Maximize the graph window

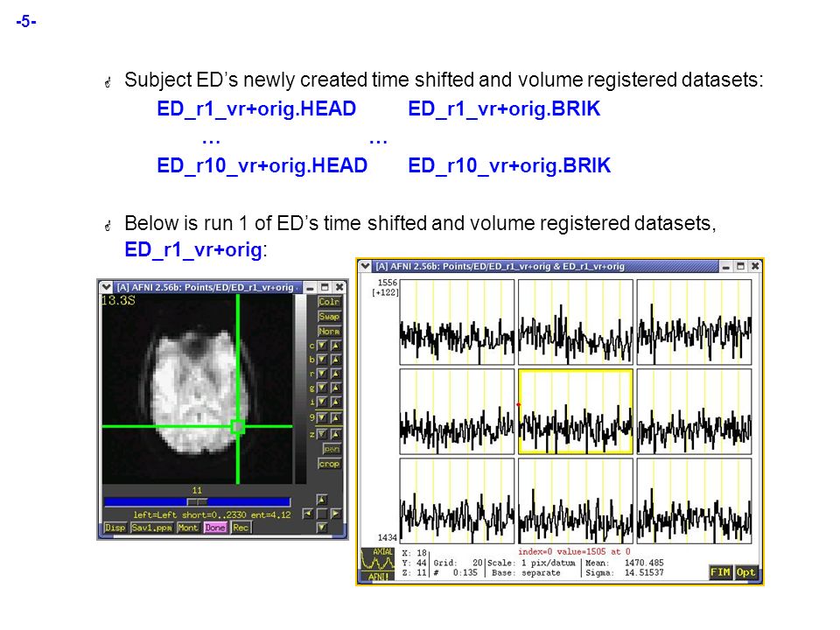tap(740, 266)
